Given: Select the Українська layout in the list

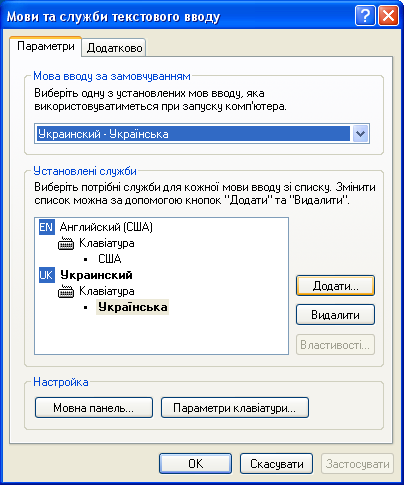Looking at the screenshot, I should coord(133,307).
